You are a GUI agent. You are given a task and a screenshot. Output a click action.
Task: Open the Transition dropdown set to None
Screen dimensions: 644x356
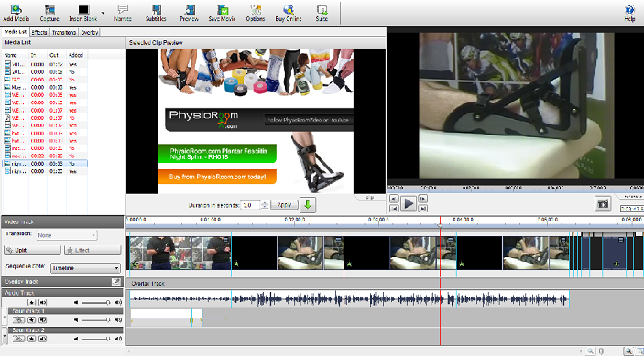coord(67,235)
